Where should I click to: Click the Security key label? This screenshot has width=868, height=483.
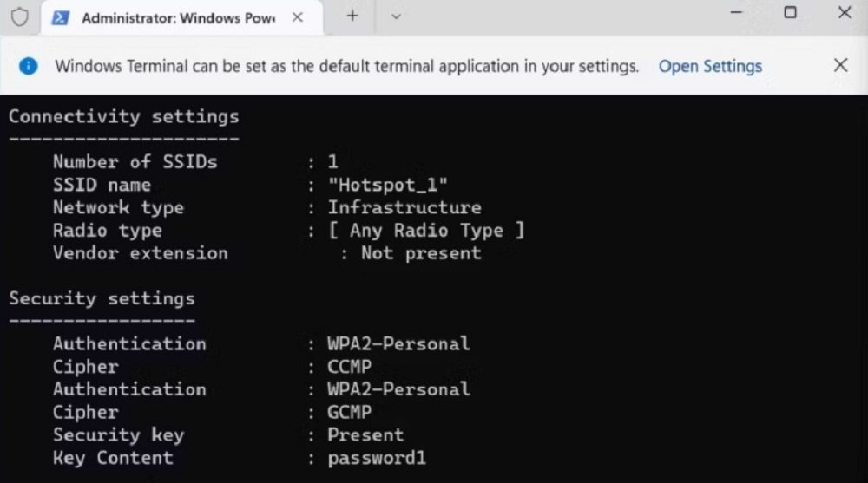pos(118,435)
